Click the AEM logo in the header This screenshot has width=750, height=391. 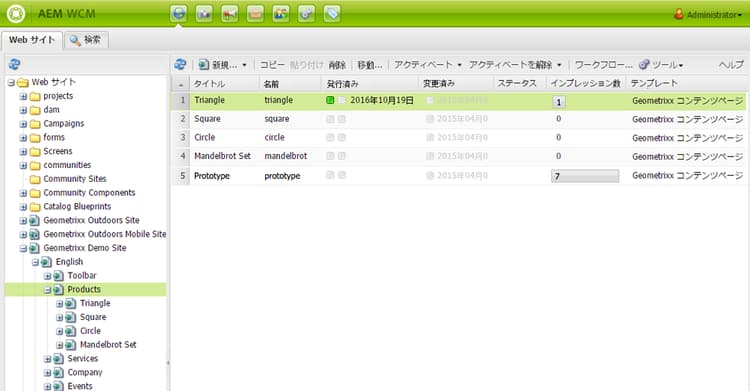15,13
